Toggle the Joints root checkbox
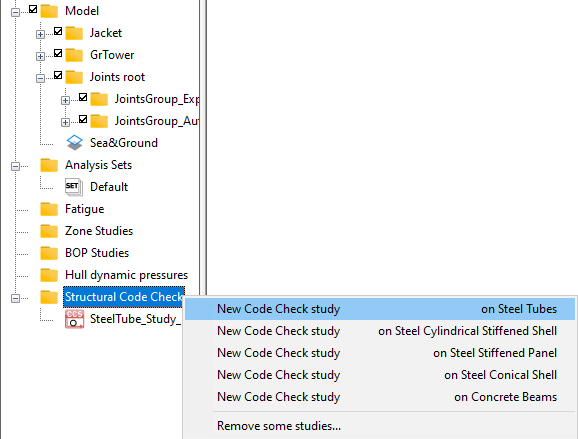The height and width of the screenshot is (439, 578). coord(58,75)
